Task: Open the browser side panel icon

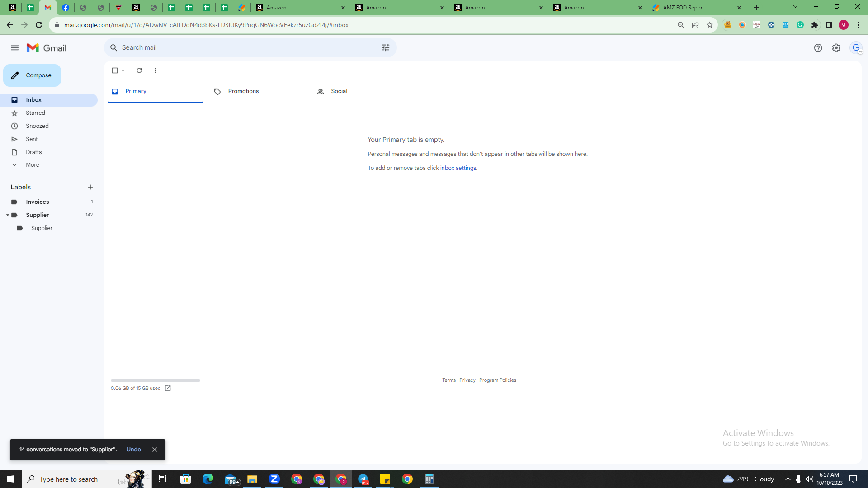Action: (829, 25)
